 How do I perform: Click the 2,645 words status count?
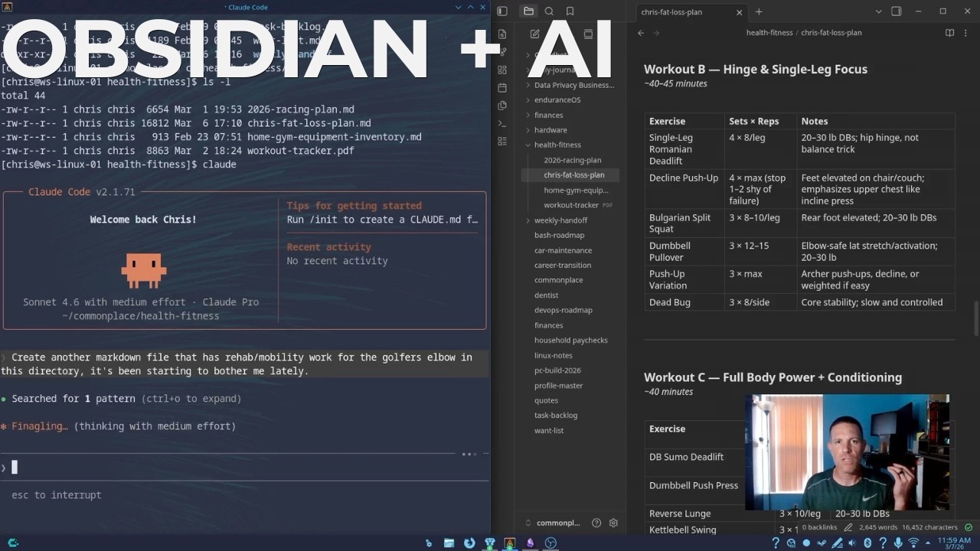coord(878,527)
